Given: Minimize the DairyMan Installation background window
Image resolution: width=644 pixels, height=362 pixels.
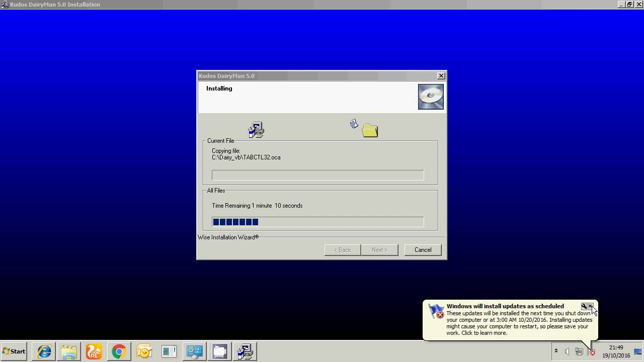Looking at the screenshot, I should (621, 5).
